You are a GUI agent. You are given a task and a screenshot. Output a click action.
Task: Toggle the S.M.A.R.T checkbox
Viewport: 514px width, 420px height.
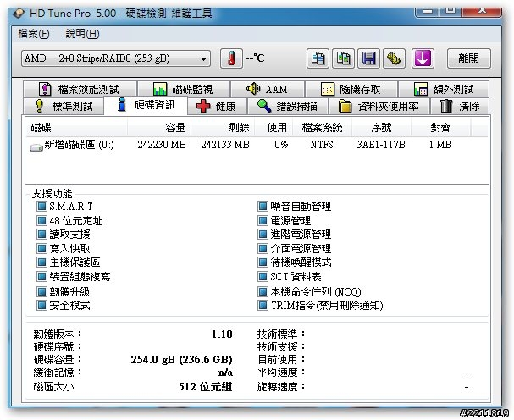coord(41,207)
